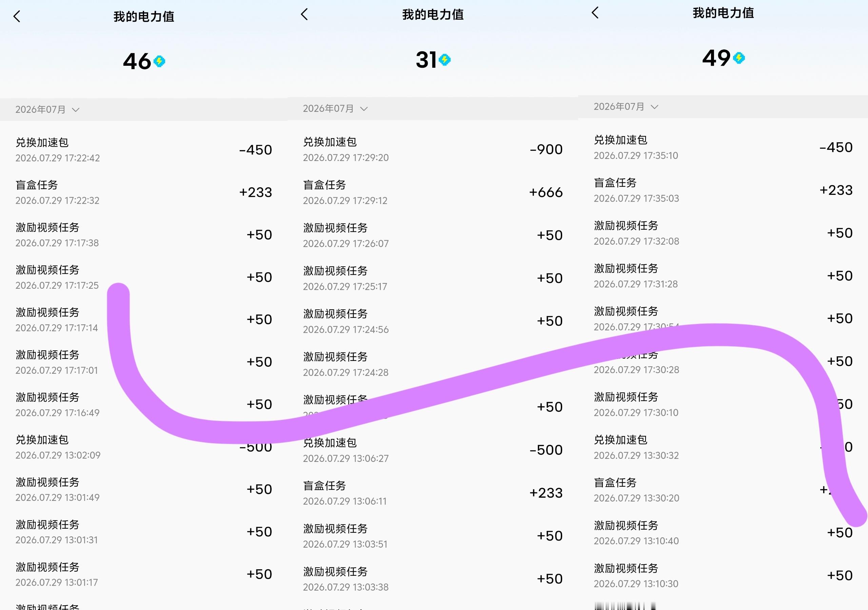Go back from the screen showing 49

595,13
